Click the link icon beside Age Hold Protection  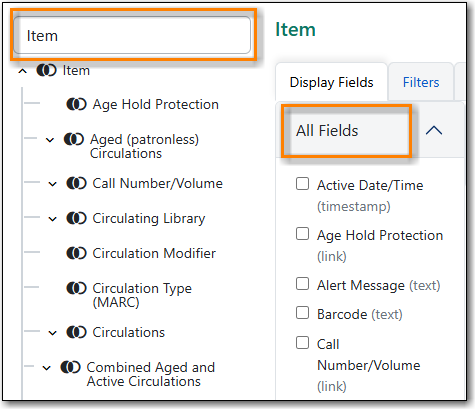(76, 104)
